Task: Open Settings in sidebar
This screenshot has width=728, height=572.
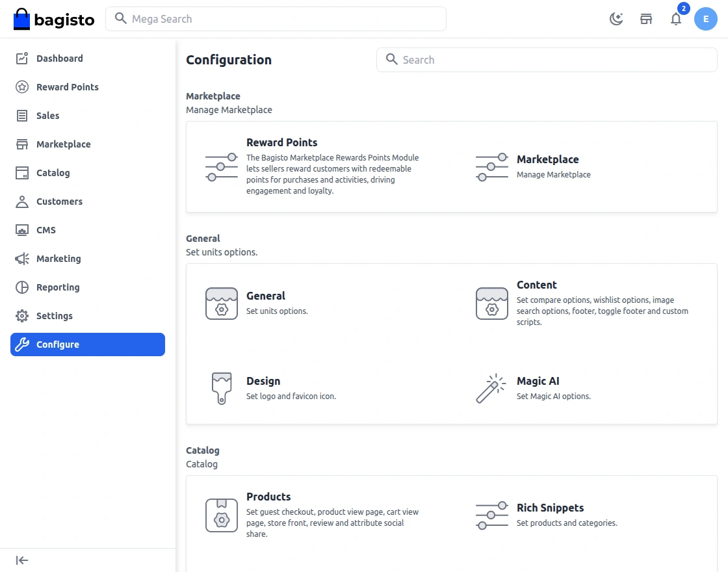Action: (x=88, y=316)
